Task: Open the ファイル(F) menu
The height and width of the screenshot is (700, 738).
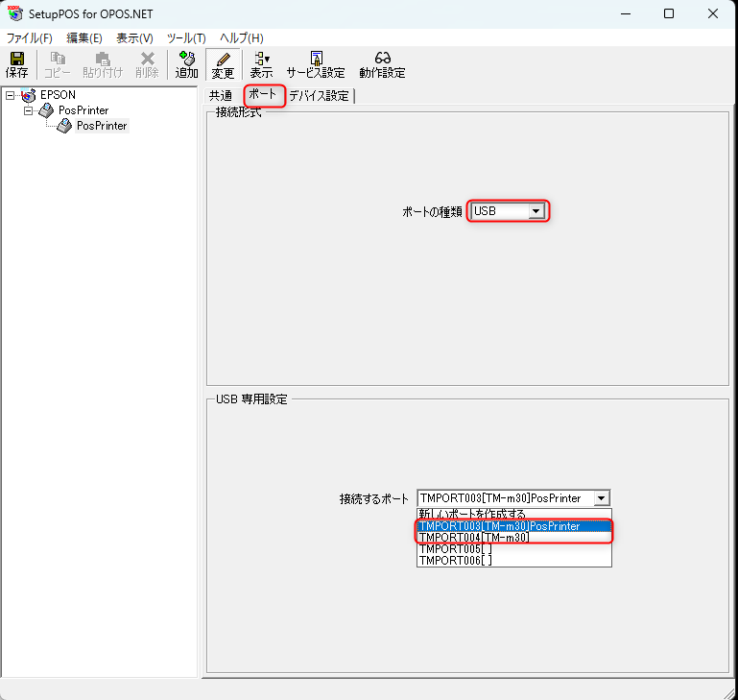Action: (x=29, y=38)
